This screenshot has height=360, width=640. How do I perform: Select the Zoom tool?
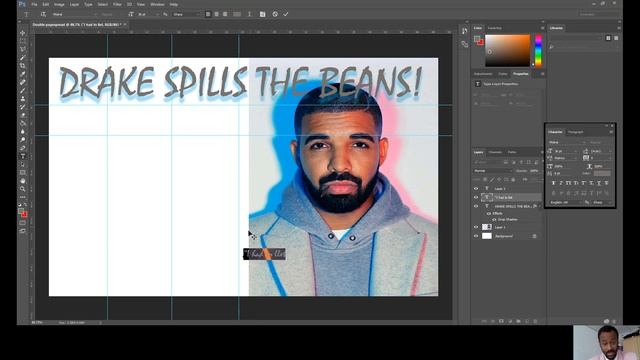(x=22, y=189)
